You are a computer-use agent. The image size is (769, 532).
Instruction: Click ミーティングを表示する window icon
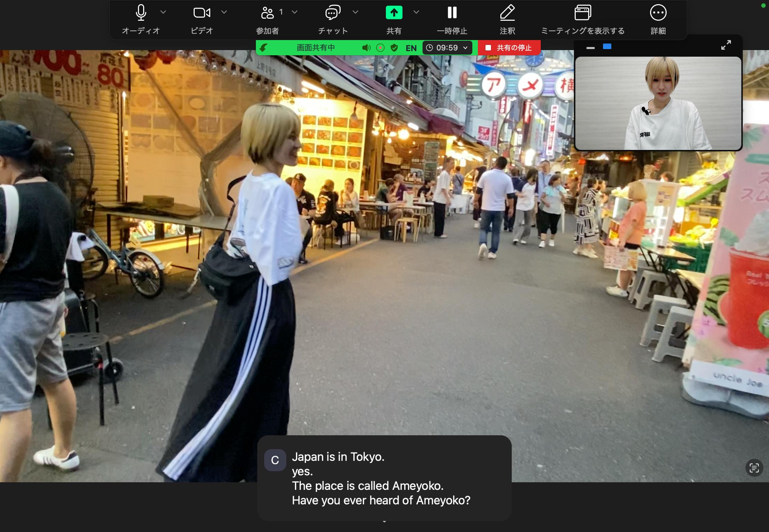coord(583,13)
